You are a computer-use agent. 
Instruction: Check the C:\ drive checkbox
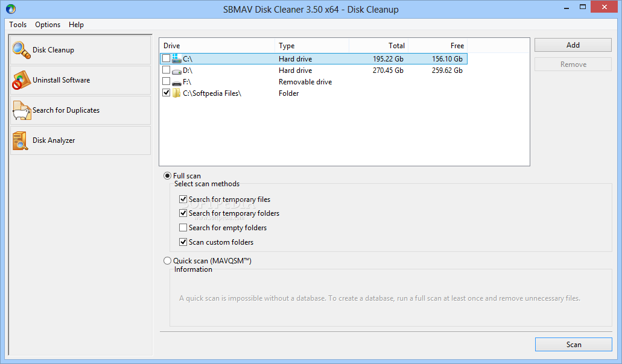pyautogui.click(x=167, y=58)
